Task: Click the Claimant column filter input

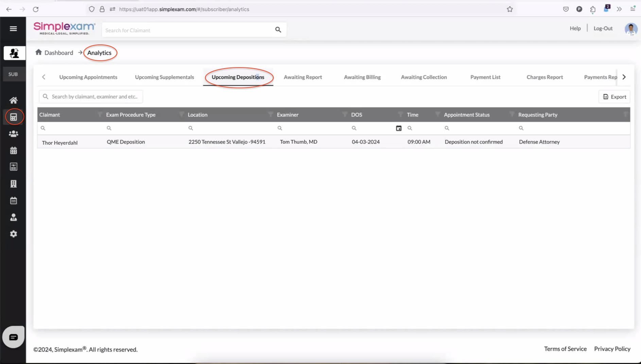Action: [71, 128]
